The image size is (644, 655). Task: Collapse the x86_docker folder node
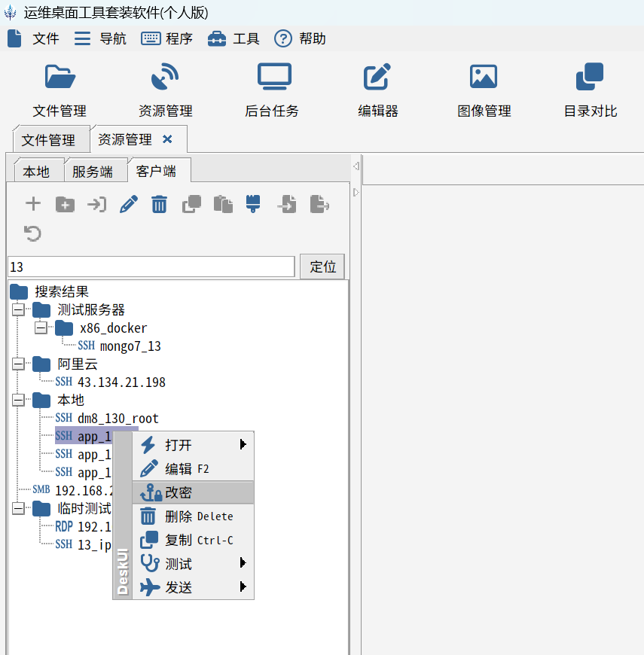[41, 328]
